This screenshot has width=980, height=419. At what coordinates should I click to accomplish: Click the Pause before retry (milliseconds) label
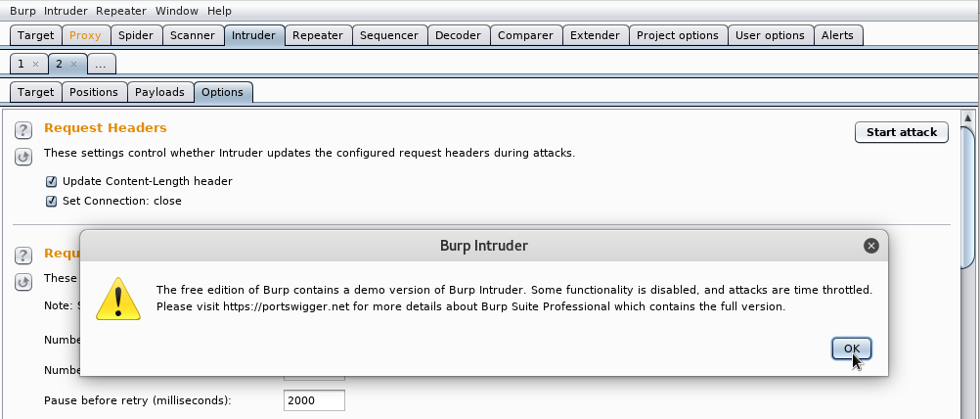point(138,400)
